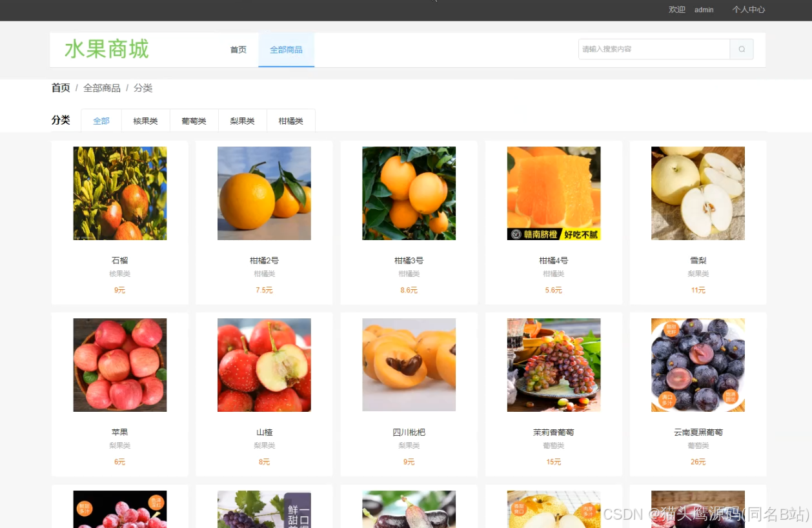Click the search magnifier icon button
This screenshot has height=528, width=812.
pyautogui.click(x=742, y=49)
